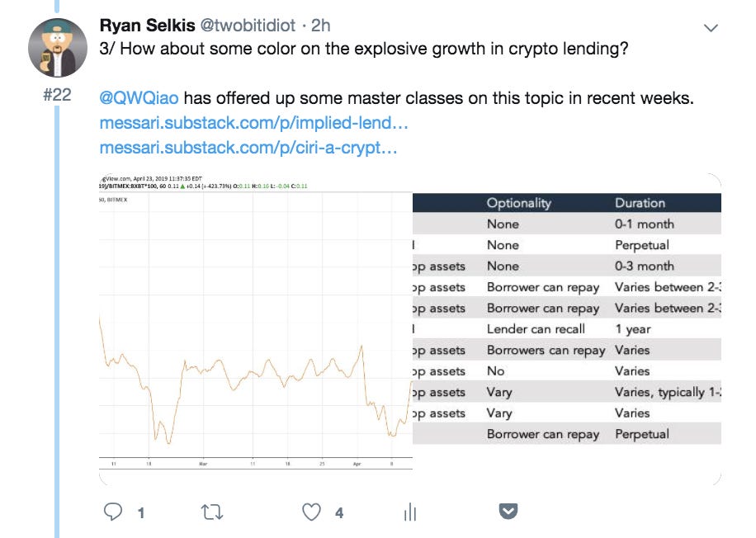Expand the tweet options chevron menu
Image resolution: width=756 pixels, height=538 pixels.
pos(710,28)
